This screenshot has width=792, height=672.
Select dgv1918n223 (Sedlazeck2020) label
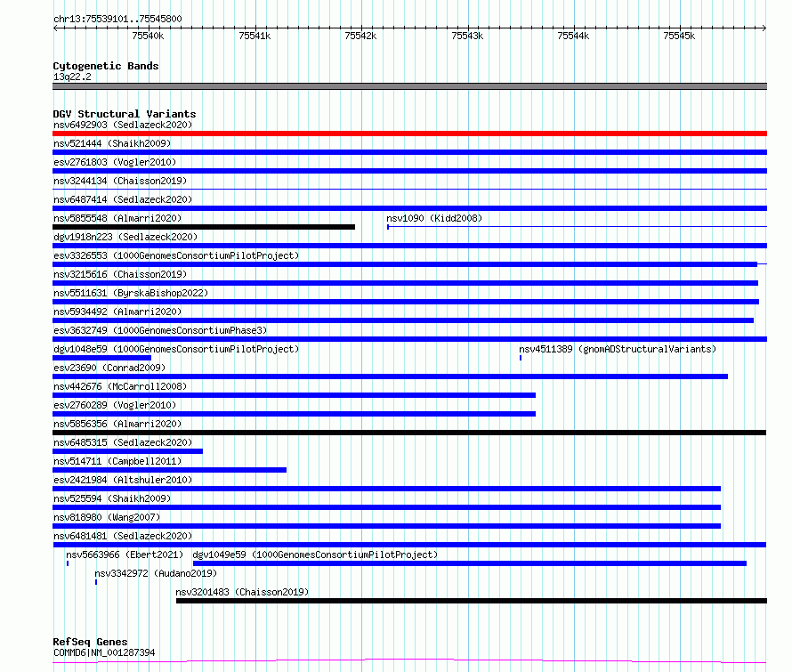[x=125, y=237]
